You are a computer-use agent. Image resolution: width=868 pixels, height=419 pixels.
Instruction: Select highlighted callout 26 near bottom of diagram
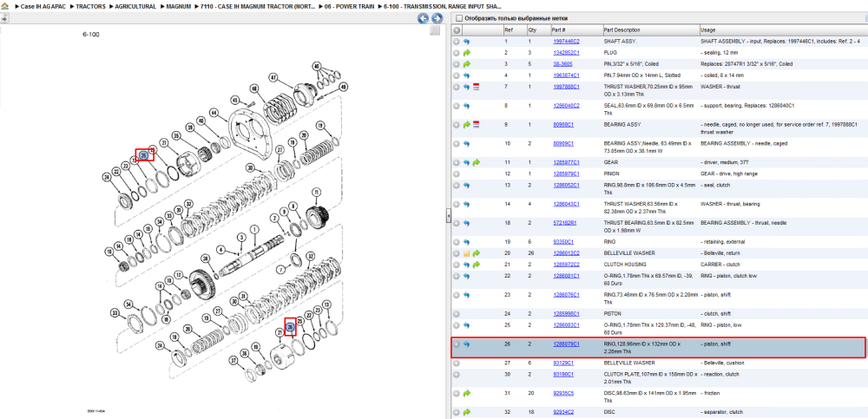(x=291, y=327)
